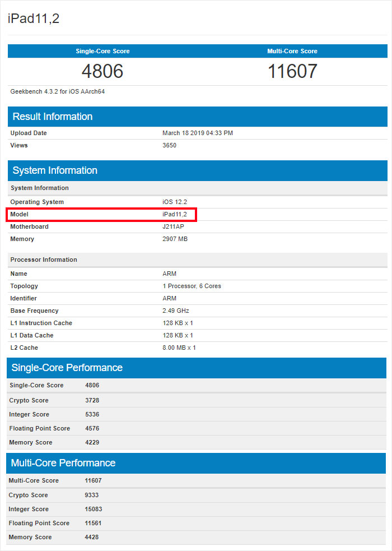Click the single-core Crypto Score 3728

pyautogui.click(x=92, y=400)
